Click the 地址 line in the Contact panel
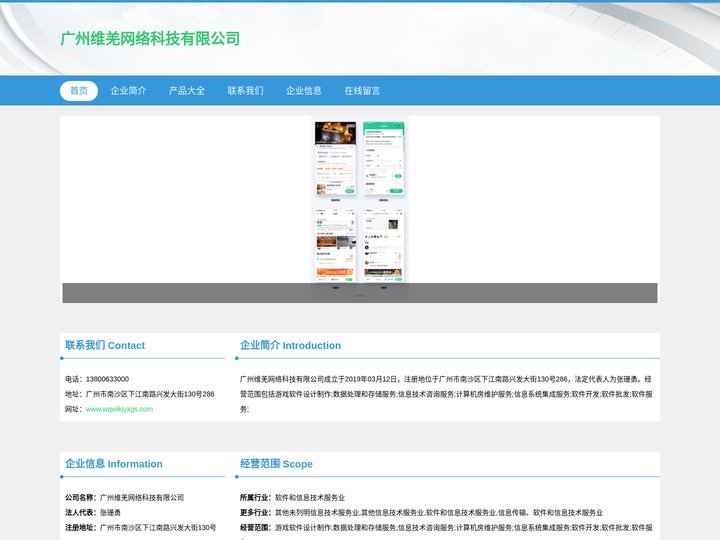Screen dimensions: 720x540 tap(140, 394)
